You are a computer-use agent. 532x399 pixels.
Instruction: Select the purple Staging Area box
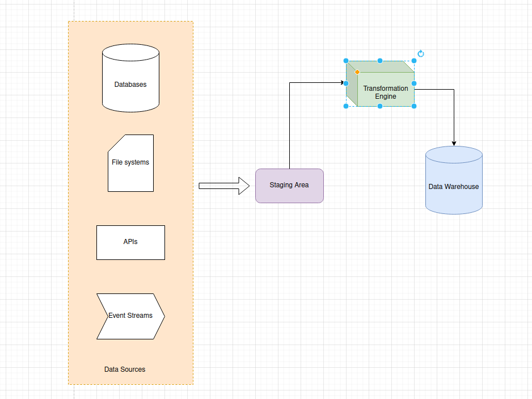[289, 186]
